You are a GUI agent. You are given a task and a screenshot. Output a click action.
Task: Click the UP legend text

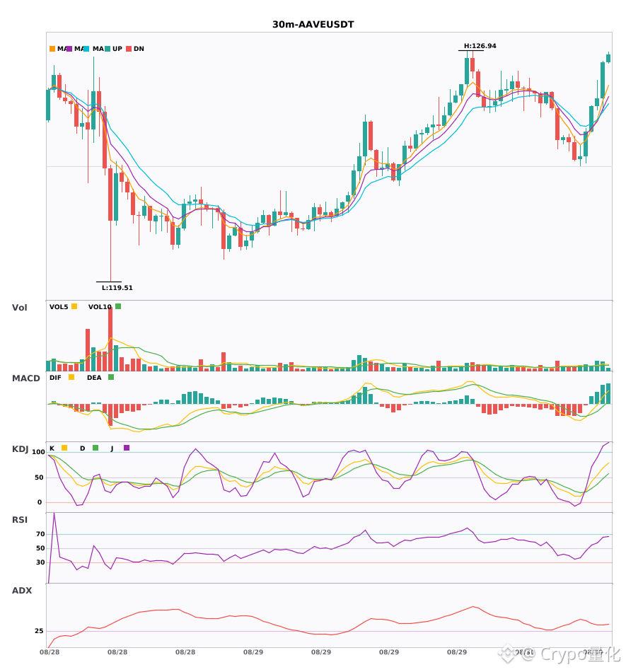pyautogui.click(x=117, y=49)
